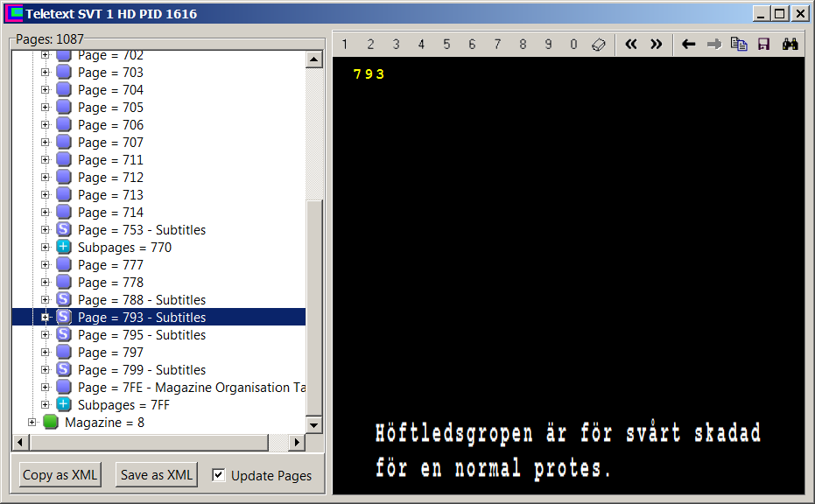Screen dimensions: 815x504
Task: Expand the Magazine 8 node
Action: pos(32,422)
